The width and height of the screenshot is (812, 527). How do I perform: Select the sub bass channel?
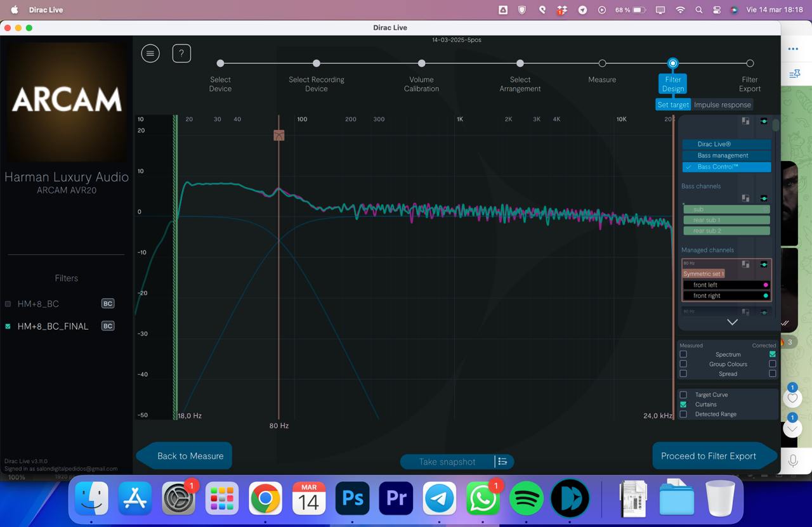[x=726, y=209]
